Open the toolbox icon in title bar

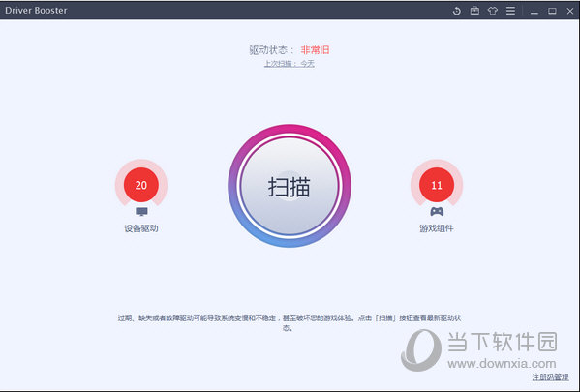click(x=474, y=11)
